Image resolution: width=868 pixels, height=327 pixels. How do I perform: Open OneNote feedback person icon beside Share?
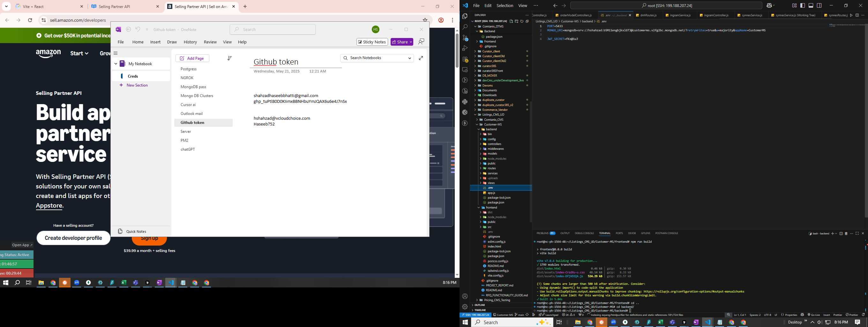(421, 42)
